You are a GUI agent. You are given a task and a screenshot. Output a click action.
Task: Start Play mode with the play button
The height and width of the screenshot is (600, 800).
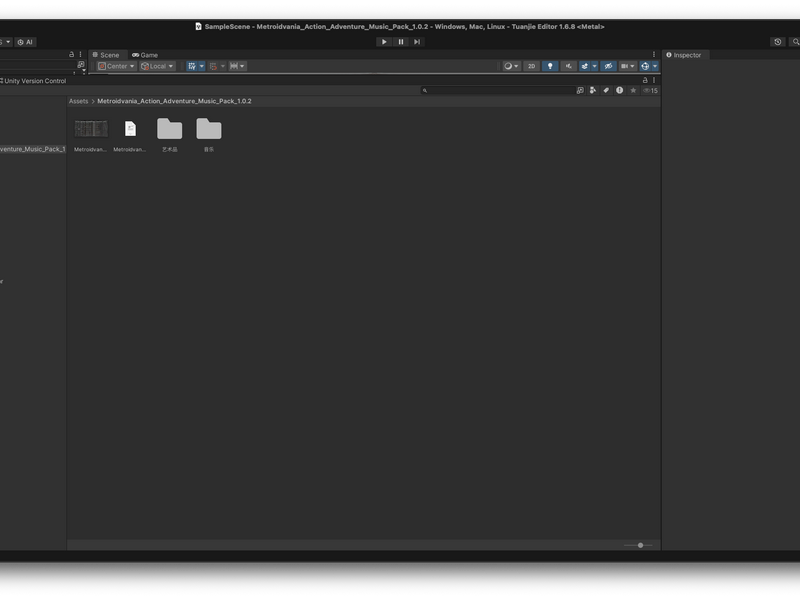pyautogui.click(x=384, y=42)
